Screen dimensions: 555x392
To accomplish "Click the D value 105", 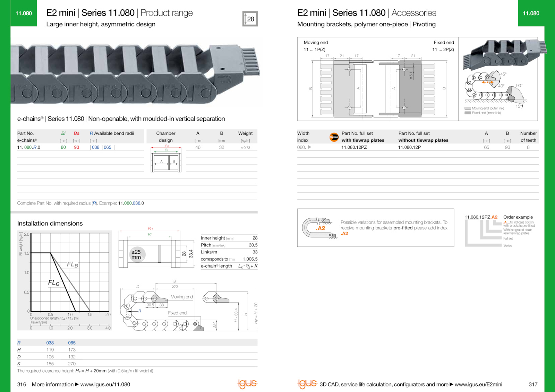I will [x=50, y=357].
